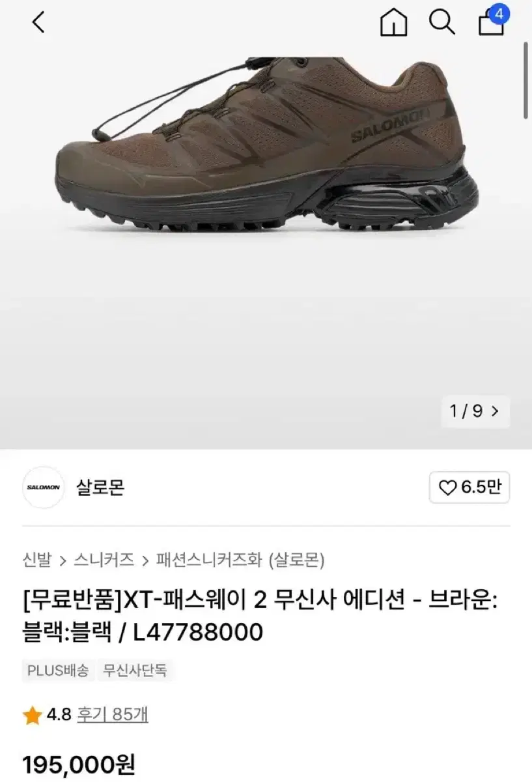Image resolution: width=532 pixels, height=782 pixels.
Task: Tap the PLUS배송 tag
Action: point(59,670)
